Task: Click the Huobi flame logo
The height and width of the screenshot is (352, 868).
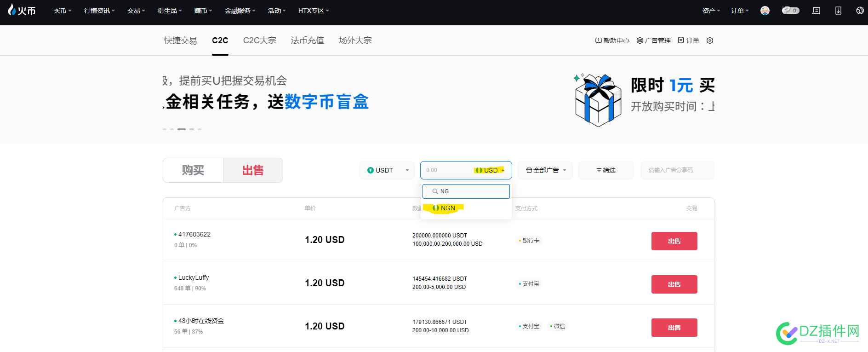Action: [x=22, y=10]
